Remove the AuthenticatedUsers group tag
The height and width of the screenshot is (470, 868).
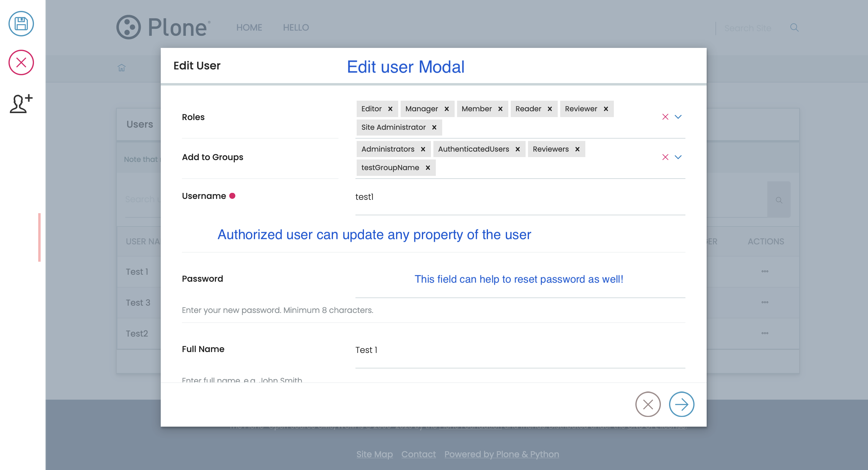(518, 149)
